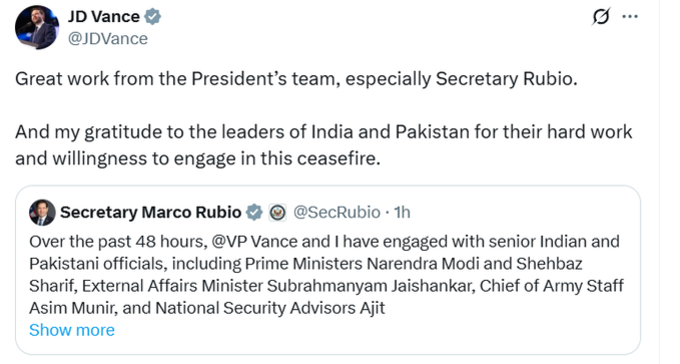Viewport: 680px width, 364px height.
Task: Open the @SecRubio handle
Action: tap(337, 212)
